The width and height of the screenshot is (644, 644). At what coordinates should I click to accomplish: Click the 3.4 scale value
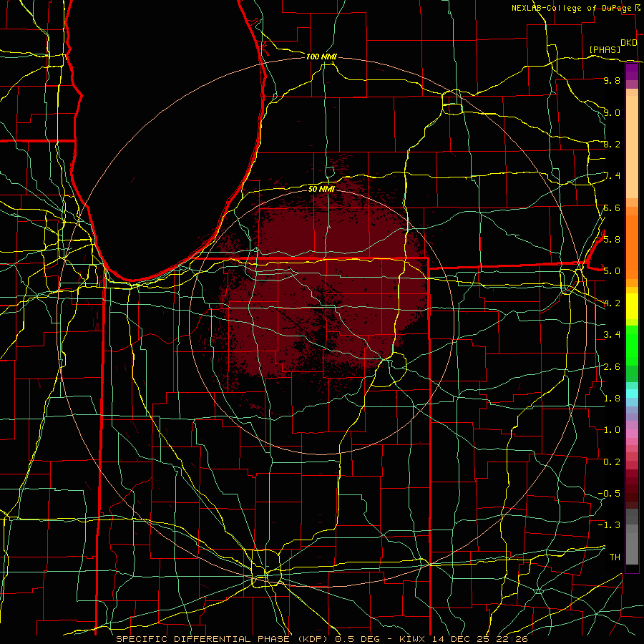612,335
